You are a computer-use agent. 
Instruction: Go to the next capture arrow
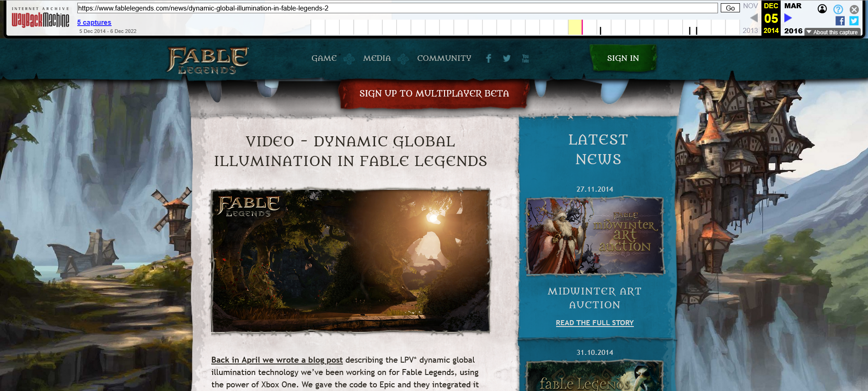[x=788, y=18]
